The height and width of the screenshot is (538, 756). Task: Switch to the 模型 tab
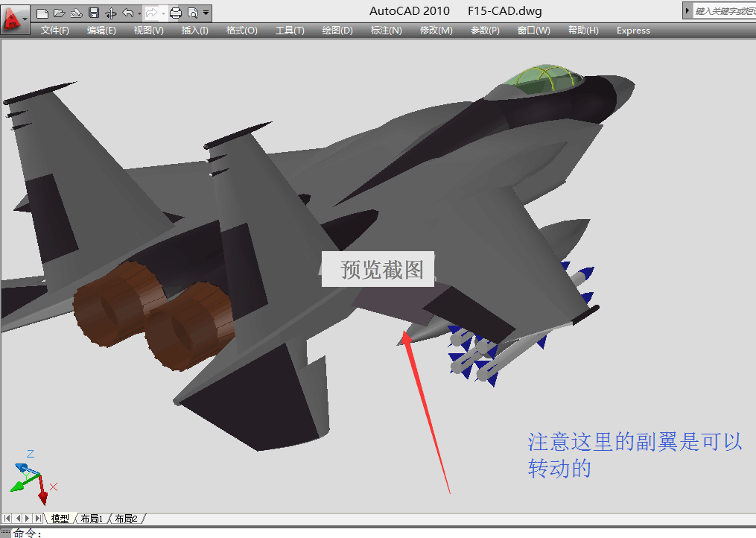click(x=60, y=519)
